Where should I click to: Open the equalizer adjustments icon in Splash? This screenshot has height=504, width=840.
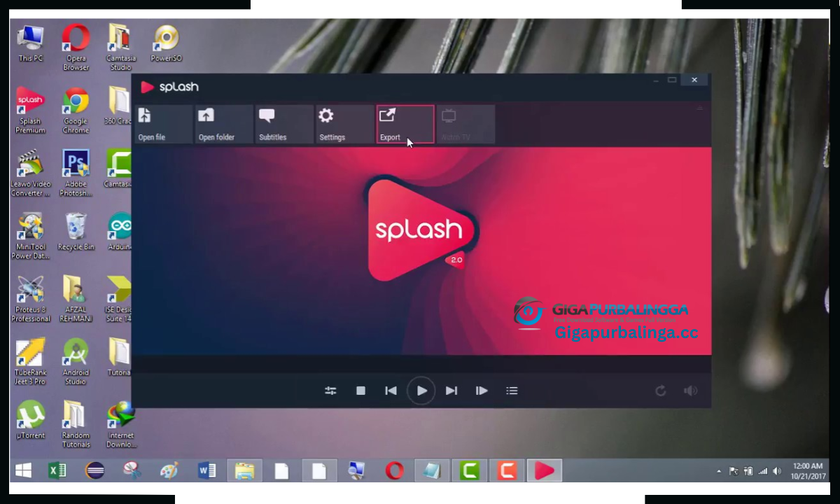click(330, 391)
